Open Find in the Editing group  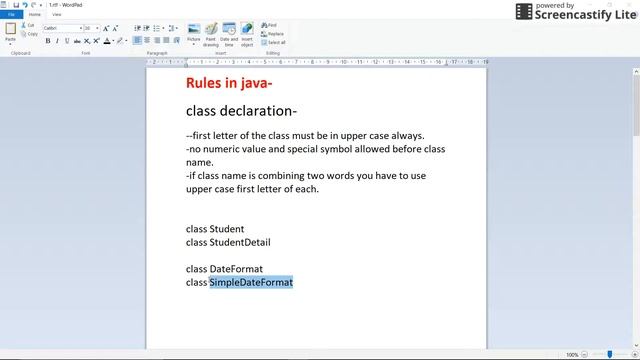[269, 25]
